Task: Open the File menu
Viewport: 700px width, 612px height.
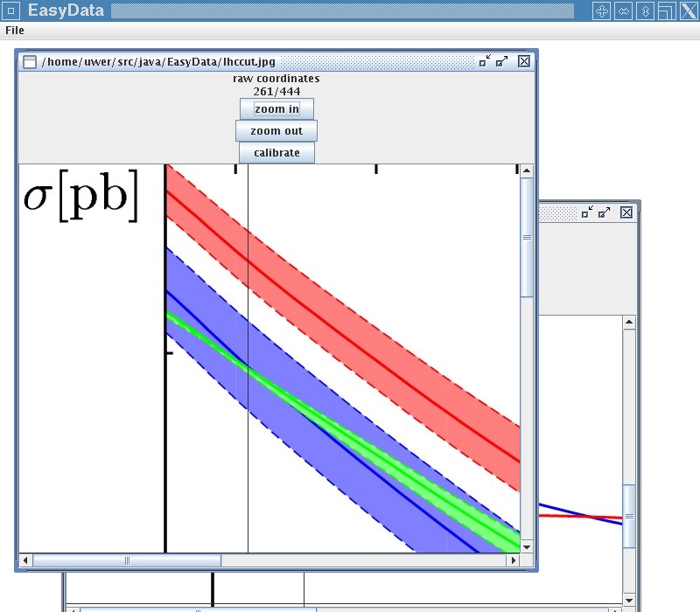Action: point(15,31)
